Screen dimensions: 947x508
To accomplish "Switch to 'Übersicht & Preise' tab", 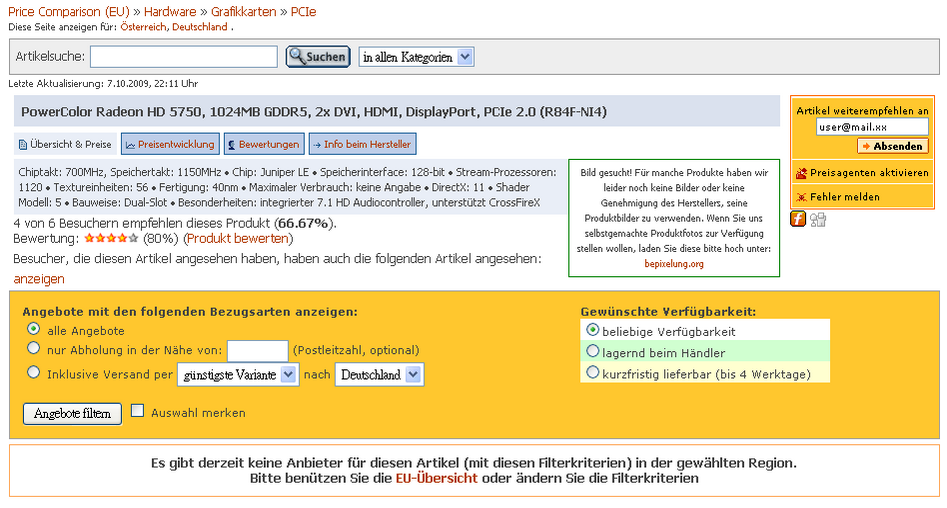I will tap(65, 144).
